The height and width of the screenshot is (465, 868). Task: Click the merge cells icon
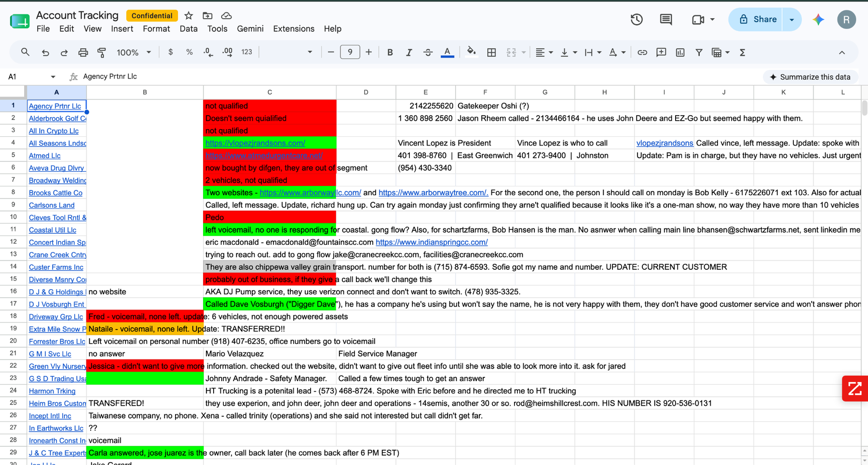click(511, 53)
